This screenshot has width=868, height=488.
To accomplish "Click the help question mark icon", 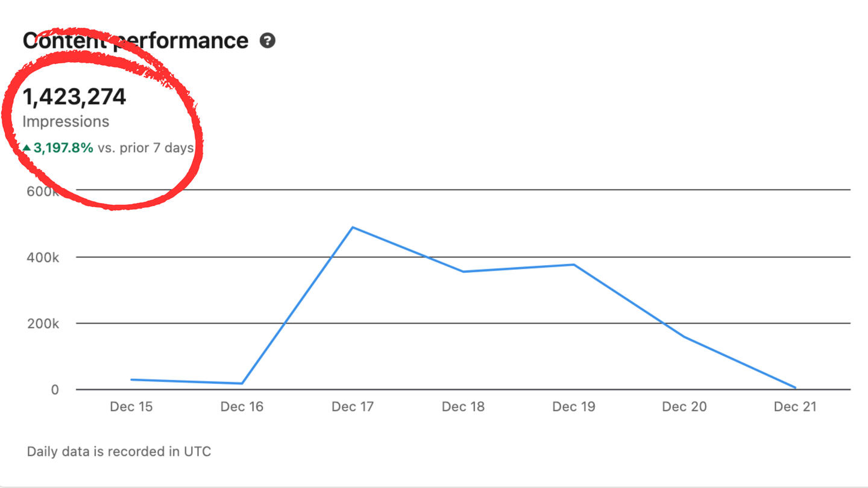I will click(x=267, y=41).
